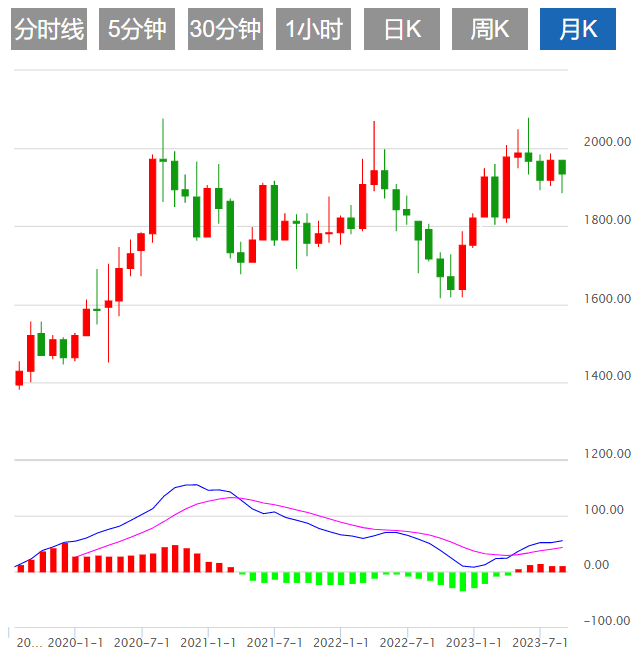
Task: Switch to 周K weekly chart
Action: point(489,30)
